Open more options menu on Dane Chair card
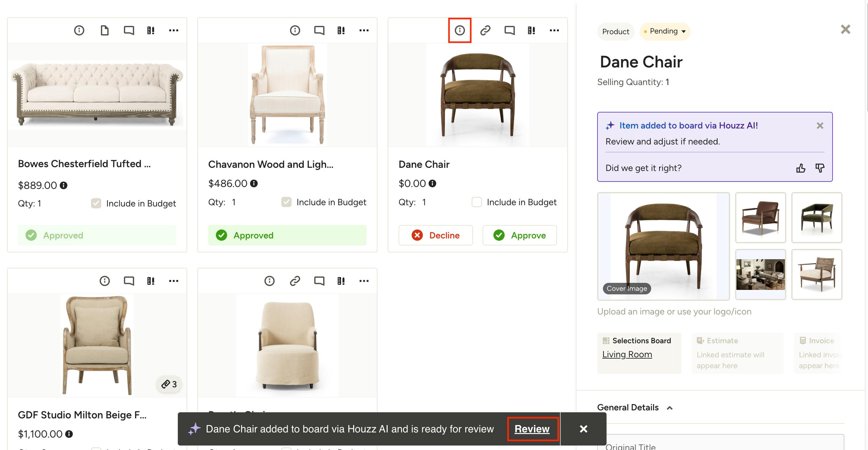This screenshot has height=450, width=868. coord(554,30)
